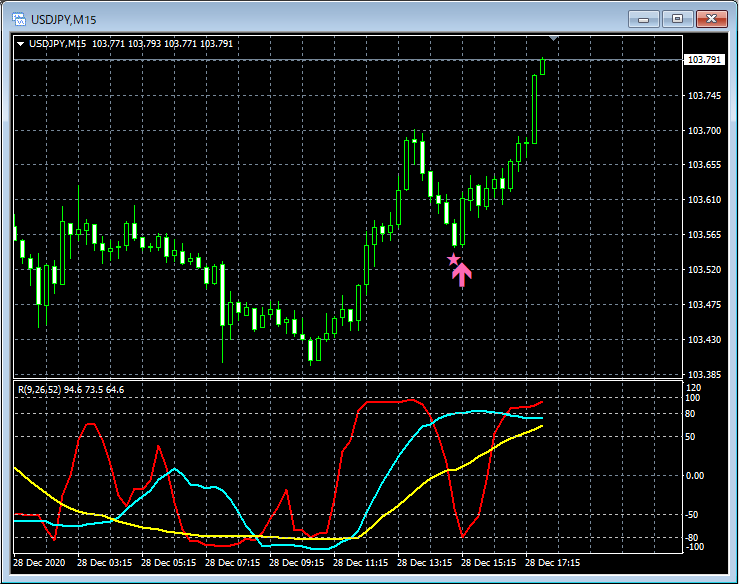Click the grey chart shift triangle marker
Screen dimensions: 740x584
(x=555, y=39)
